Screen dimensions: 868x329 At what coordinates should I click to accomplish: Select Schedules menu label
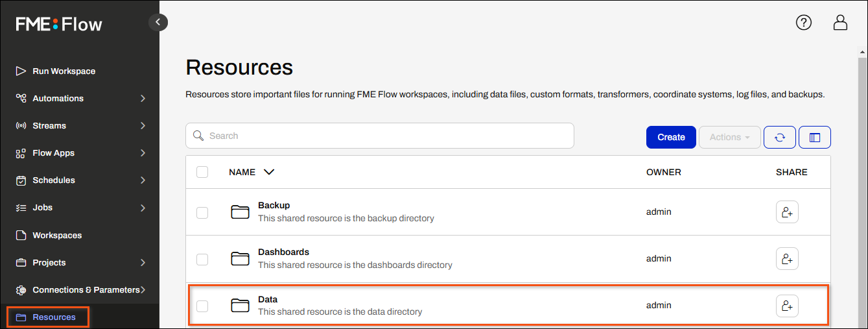point(54,180)
